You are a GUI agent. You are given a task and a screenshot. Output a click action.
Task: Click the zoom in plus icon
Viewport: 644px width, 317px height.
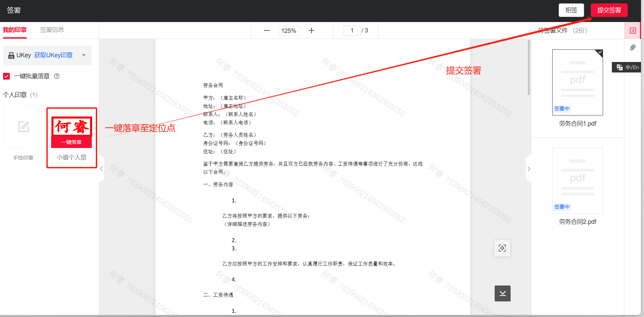[312, 30]
